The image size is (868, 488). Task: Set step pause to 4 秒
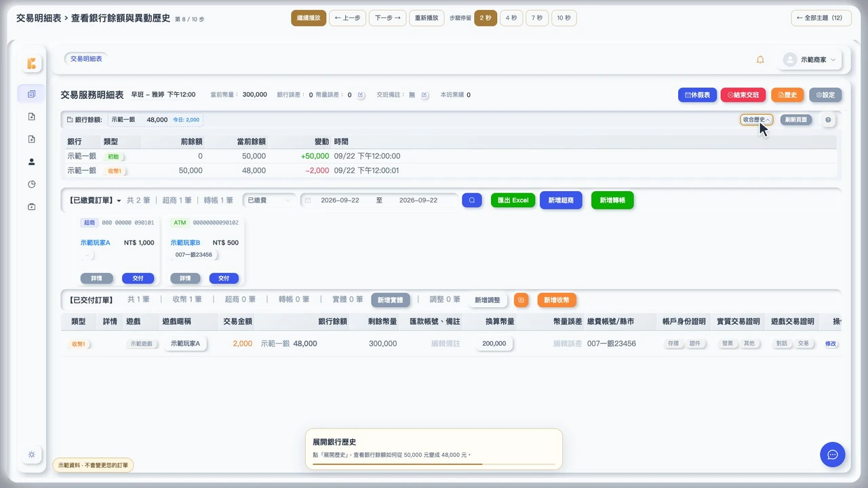coord(511,18)
